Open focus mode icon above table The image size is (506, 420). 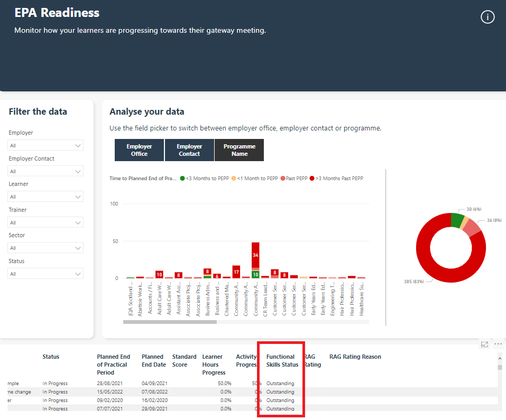[484, 344]
